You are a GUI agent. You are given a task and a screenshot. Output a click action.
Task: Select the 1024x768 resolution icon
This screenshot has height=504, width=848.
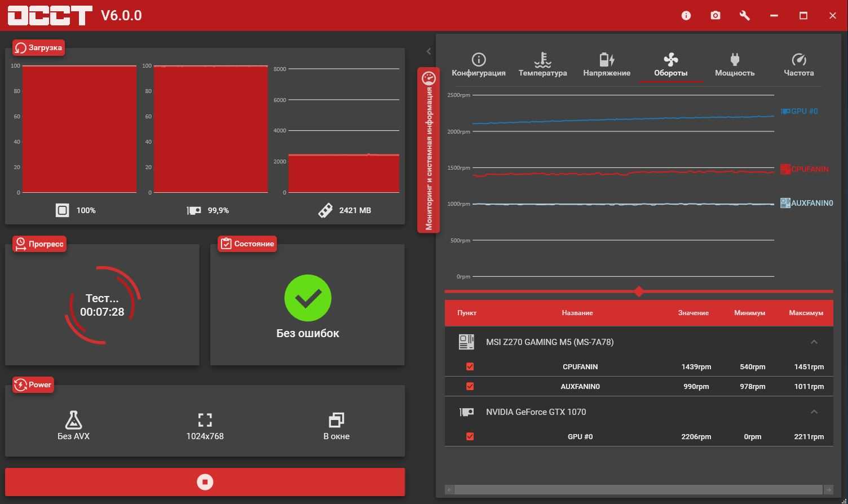[x=205, y=421]
